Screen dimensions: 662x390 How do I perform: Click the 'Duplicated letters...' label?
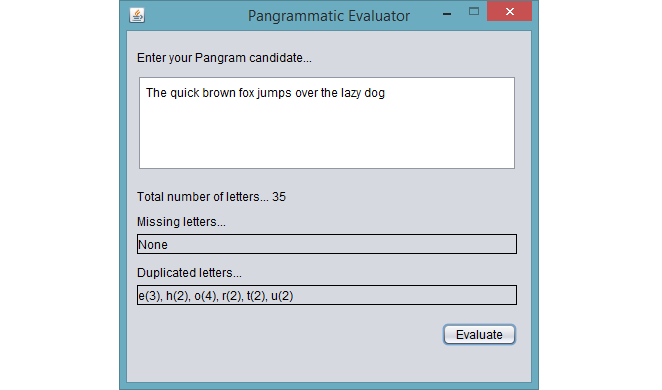[x=189, y=273]
